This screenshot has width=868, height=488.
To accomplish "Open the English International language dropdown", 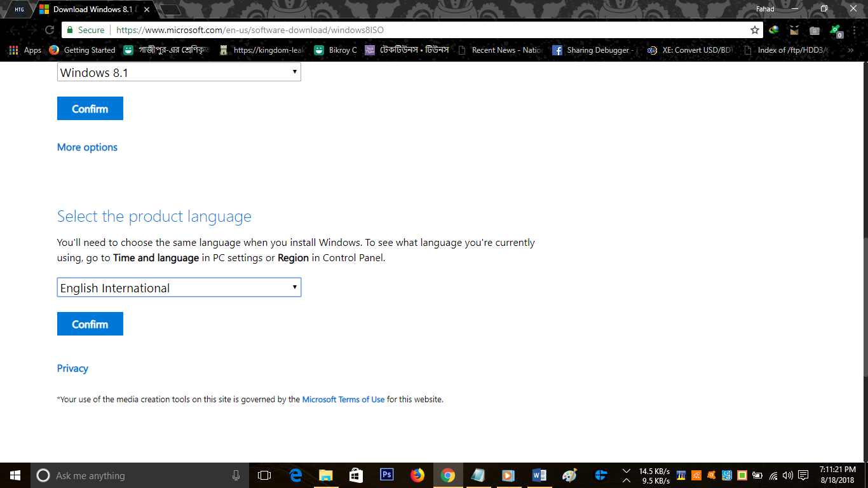I will 179,288.
